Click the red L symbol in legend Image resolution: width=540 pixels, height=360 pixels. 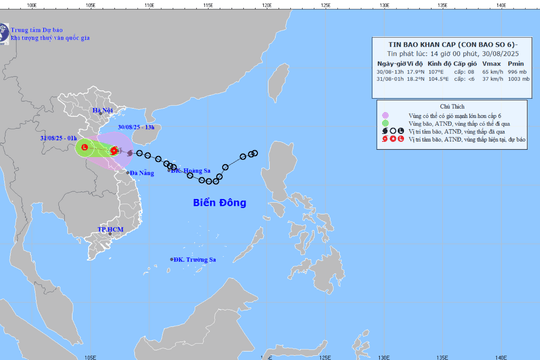point(401,139)
